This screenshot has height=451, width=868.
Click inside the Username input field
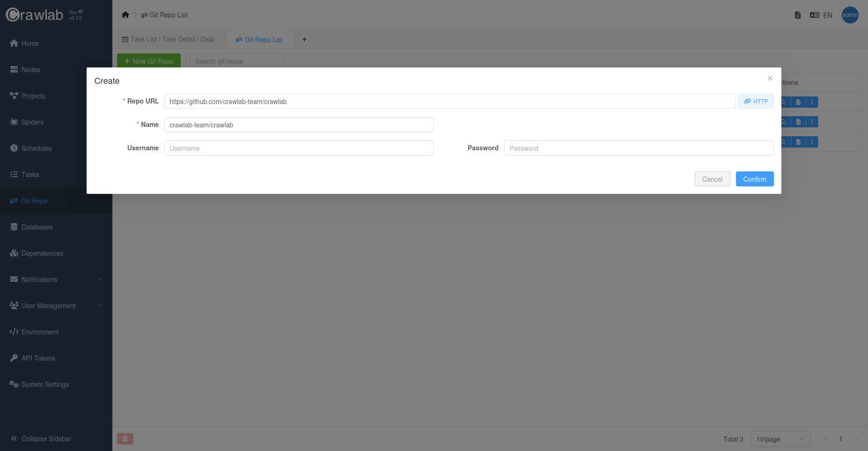pyautogui.click(x=298, y=148)
